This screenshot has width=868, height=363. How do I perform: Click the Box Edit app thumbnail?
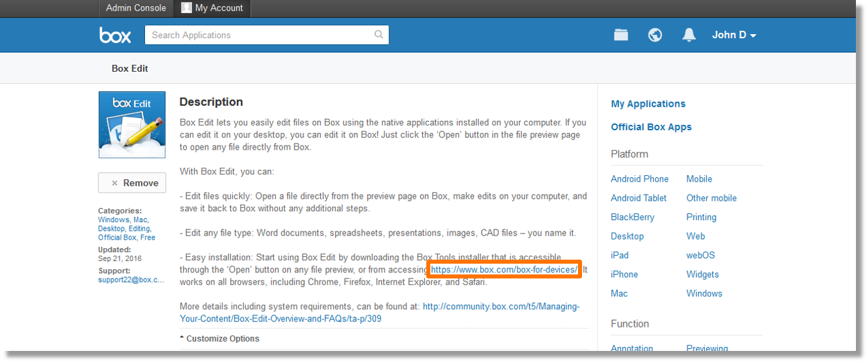point(132,125)
